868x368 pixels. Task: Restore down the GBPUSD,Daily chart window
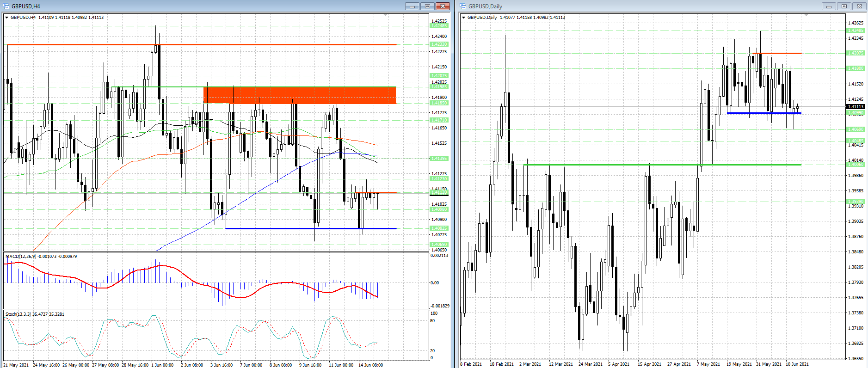click(844, 6)
